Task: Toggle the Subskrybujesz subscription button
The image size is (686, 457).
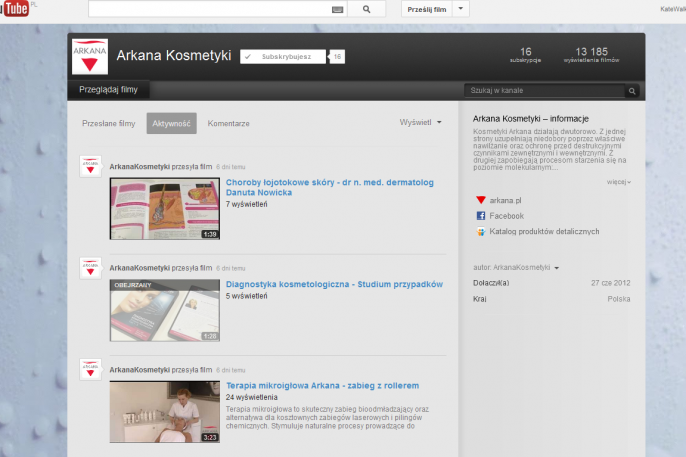Action: pyautogui.click(x=284, y=57)
